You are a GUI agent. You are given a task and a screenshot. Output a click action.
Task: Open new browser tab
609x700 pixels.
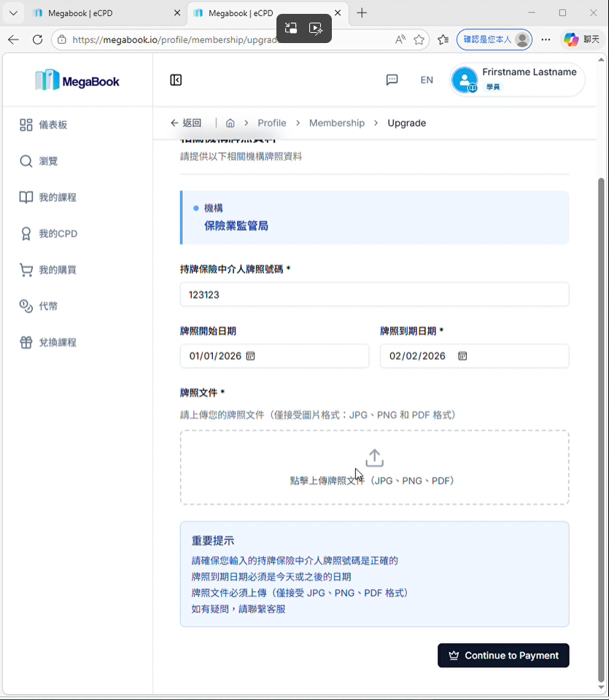[x=362, y=13]
